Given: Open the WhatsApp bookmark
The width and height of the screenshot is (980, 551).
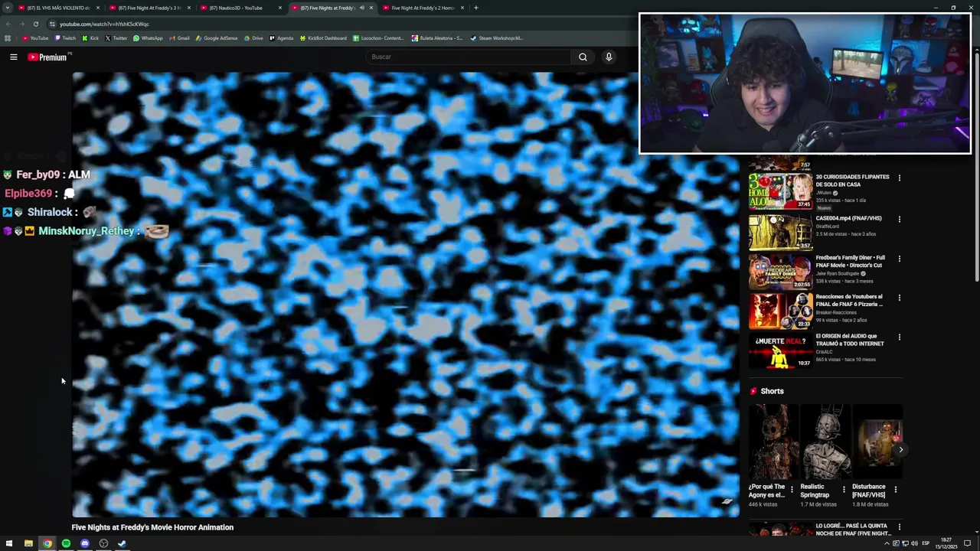Looking at the screenshot, I should [148, 38].
